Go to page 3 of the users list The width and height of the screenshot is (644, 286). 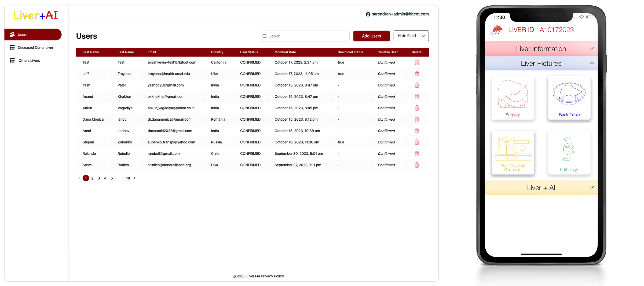click(99, 178)
